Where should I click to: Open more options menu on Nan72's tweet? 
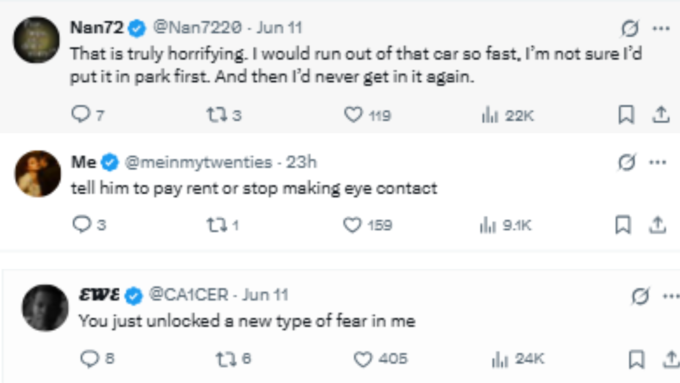(x=661, y=29)
